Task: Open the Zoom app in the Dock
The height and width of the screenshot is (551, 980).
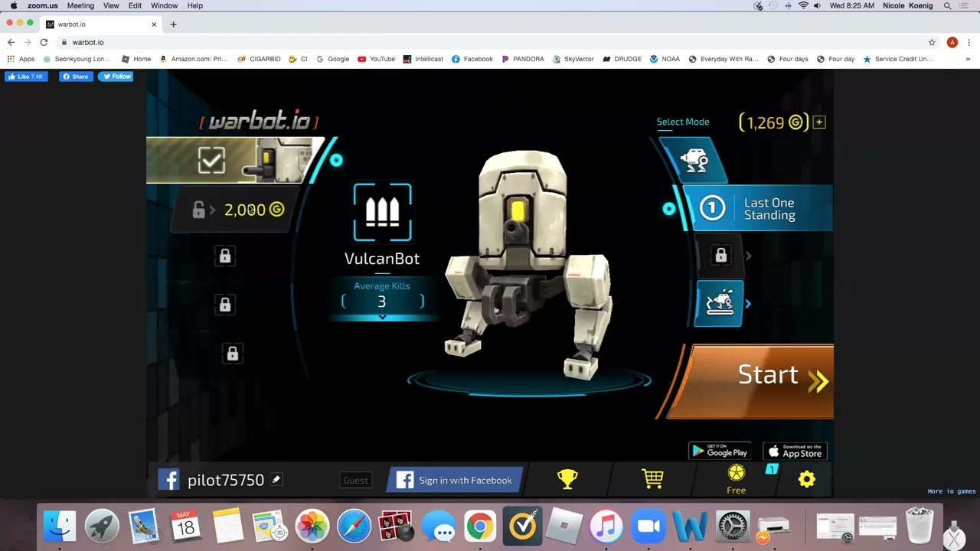Action: 648,527
